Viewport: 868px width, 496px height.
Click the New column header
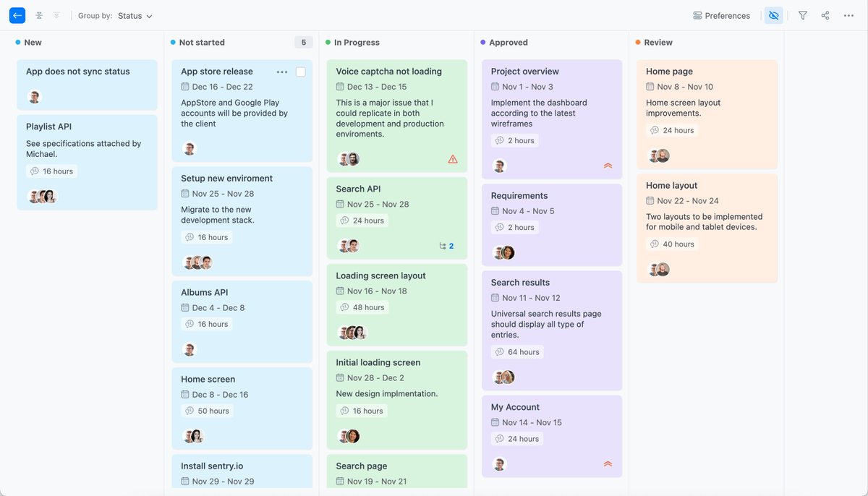(33, 43)
